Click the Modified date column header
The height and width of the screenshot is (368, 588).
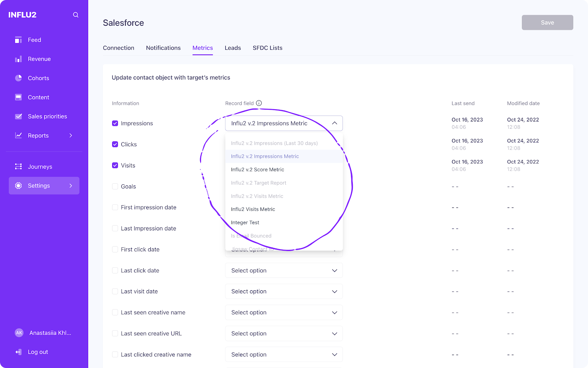pos(523,103)
